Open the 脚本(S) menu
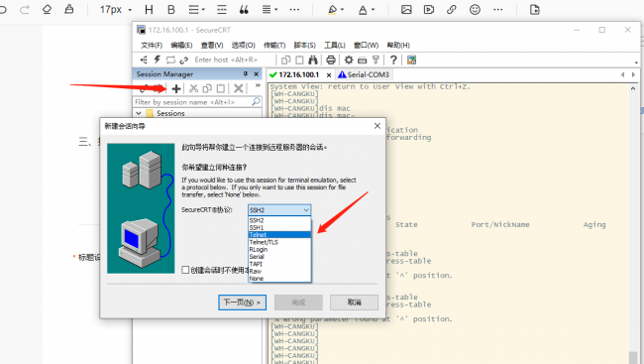Viewport: 644px width, 364px height. tap(305, 46)
